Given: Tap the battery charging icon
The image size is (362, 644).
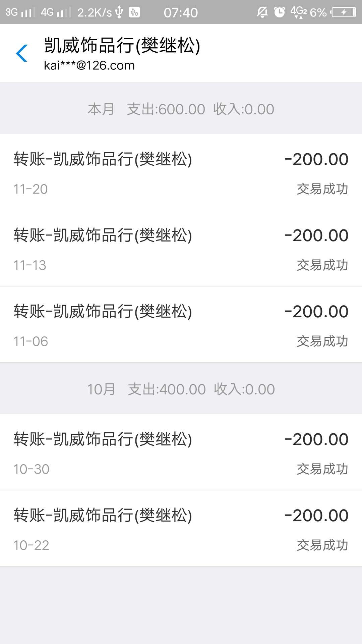Looking at the screenshot, I should [x=344, y=12].
